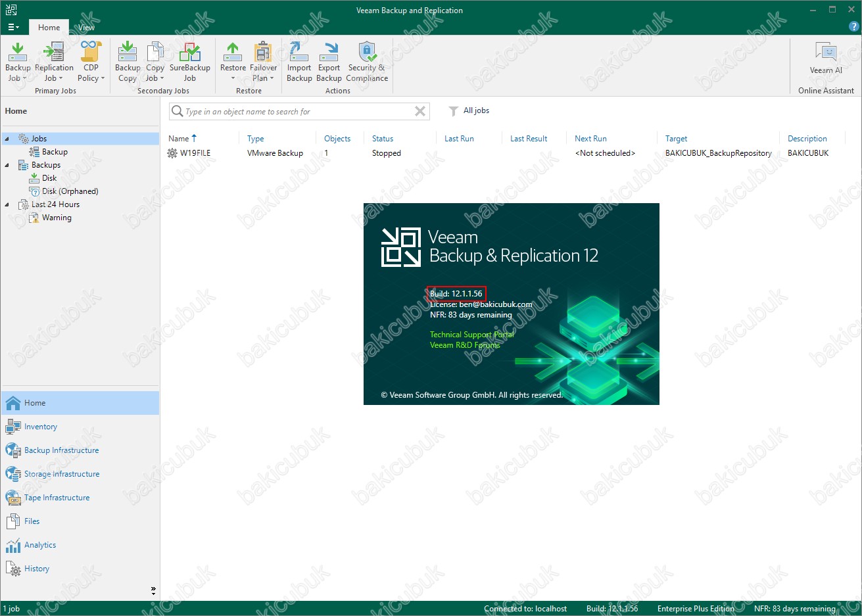
Task: Select Backup under Jobs
Action: point(55,152)
